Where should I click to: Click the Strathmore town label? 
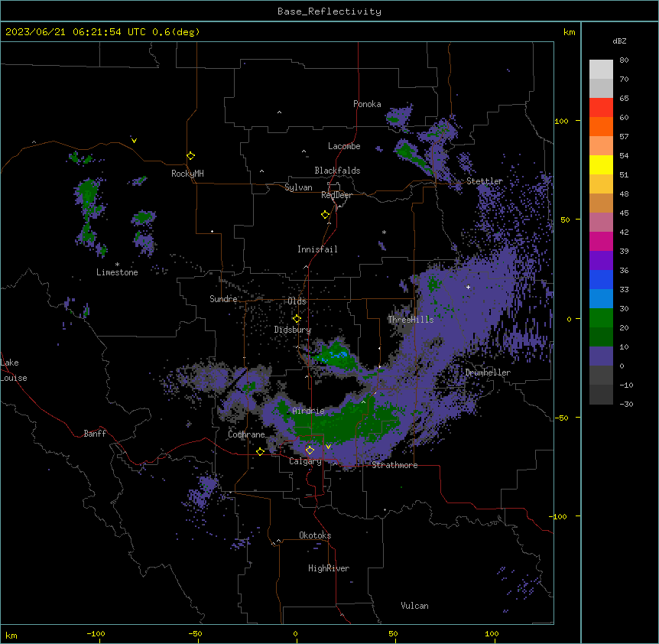tap(394, 465)
